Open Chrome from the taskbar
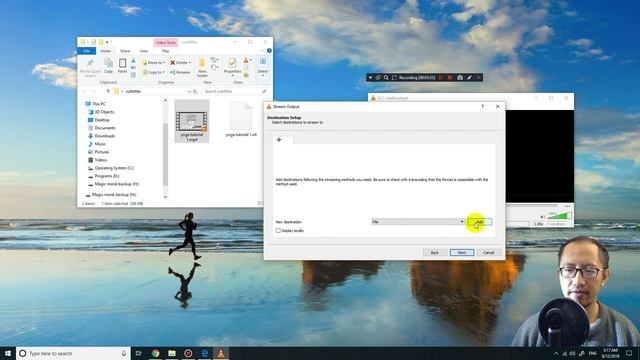This screenshot has height=360, width=640. [x=156, y=353]
